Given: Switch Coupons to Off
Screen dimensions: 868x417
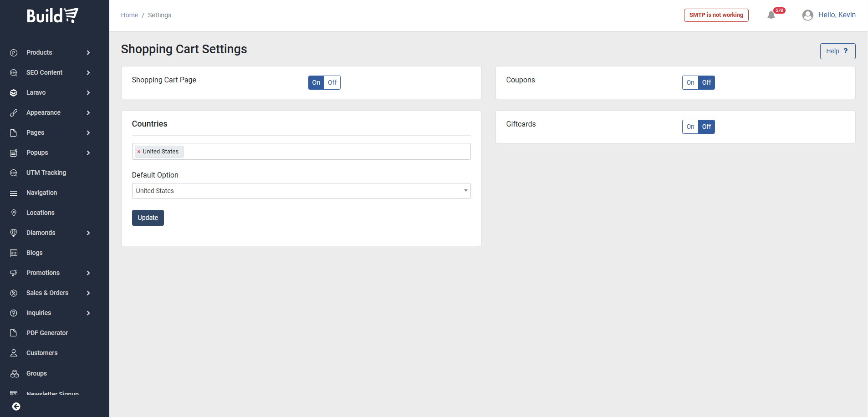Looking at the screenshot, I should point(706,82).
